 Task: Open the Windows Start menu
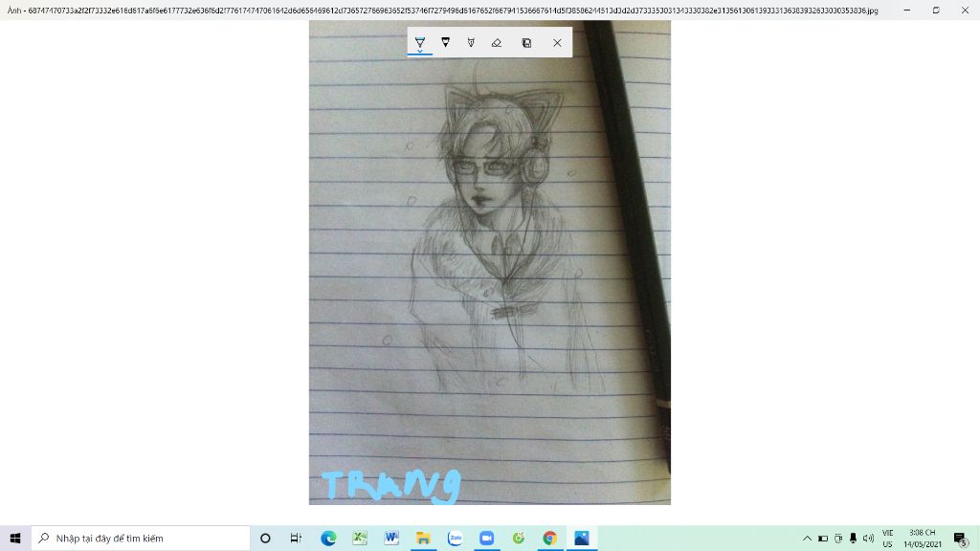tap(15, 538)
